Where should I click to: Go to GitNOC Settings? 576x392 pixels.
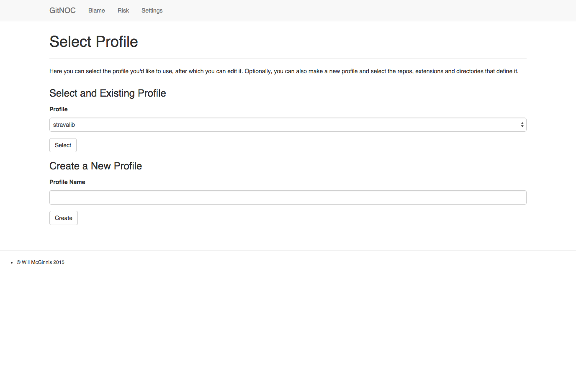click(152, 10)
